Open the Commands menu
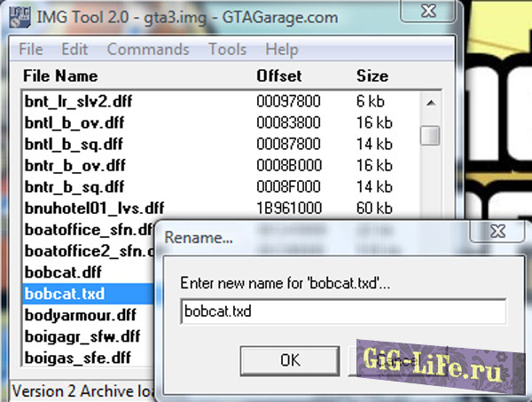 (x=148, y=49)
